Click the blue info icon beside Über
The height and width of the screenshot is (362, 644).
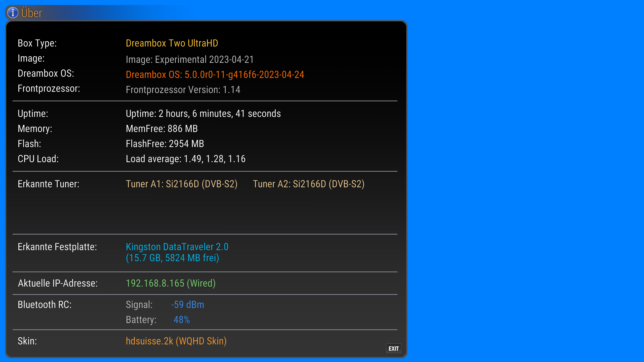click(x=13, y=13)
